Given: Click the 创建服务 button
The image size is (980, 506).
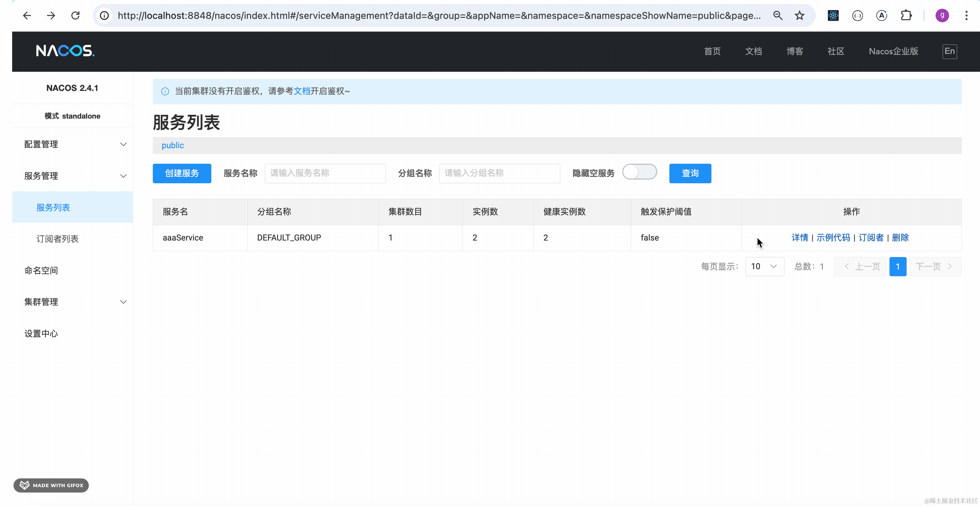Looking at the screenshot, I should 182,173.
